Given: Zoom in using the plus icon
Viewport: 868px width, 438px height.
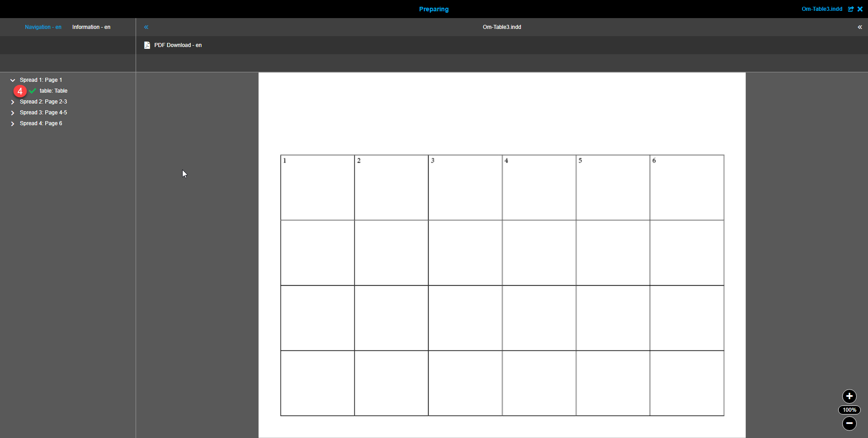Looking at the screenshot, I should tap(849, 396).
